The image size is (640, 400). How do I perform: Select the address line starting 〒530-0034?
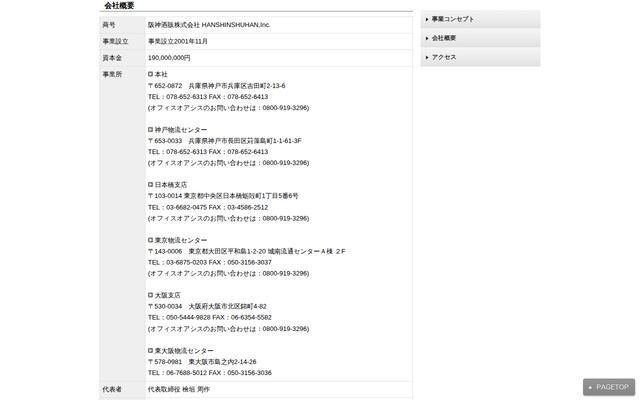(207, 307)
